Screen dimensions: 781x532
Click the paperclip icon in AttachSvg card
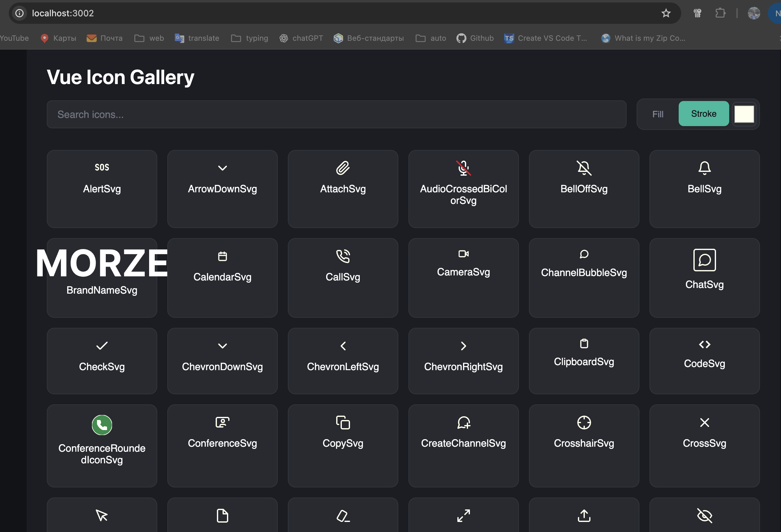[343, 168]
